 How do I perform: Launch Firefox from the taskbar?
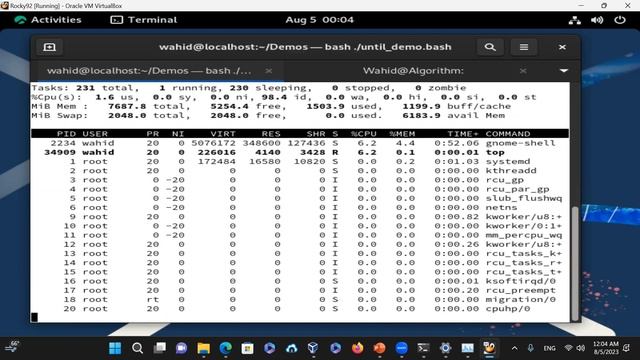tap(358, 348)
